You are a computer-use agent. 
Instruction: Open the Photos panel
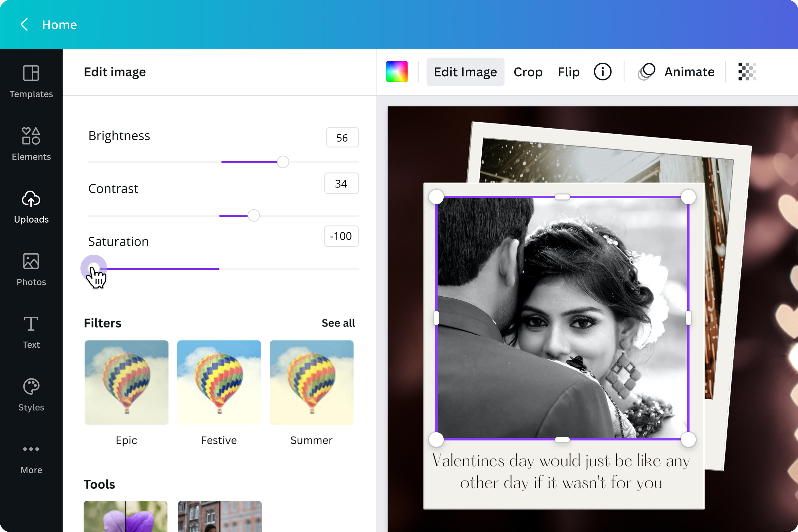pos(31,269)
